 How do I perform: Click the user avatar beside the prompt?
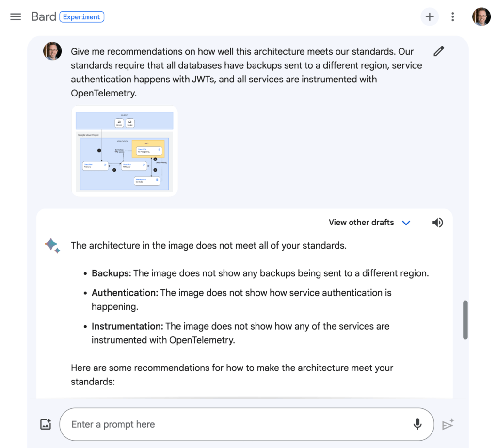pos(52,51)
